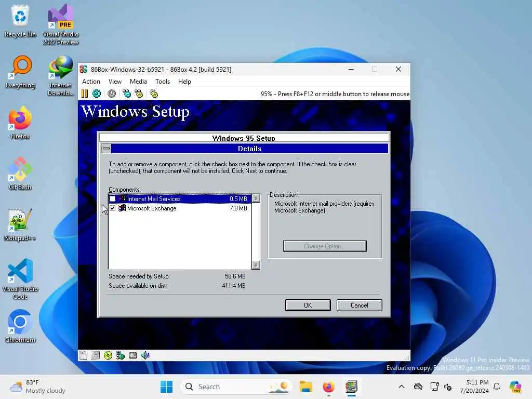The width and height of the screenshot is (532, 399).
Task: Select the Internet Download Manager shortcut
Action: click(x=61, y=76)
